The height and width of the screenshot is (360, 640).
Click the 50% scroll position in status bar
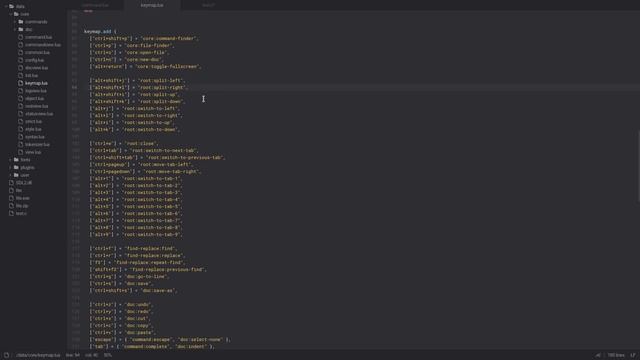[108, 355]
